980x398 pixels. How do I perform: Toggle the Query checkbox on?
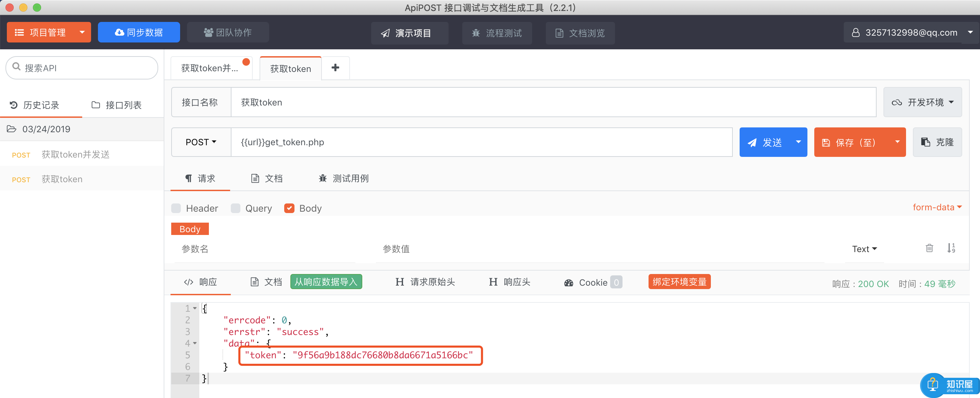tap(236, 209)
